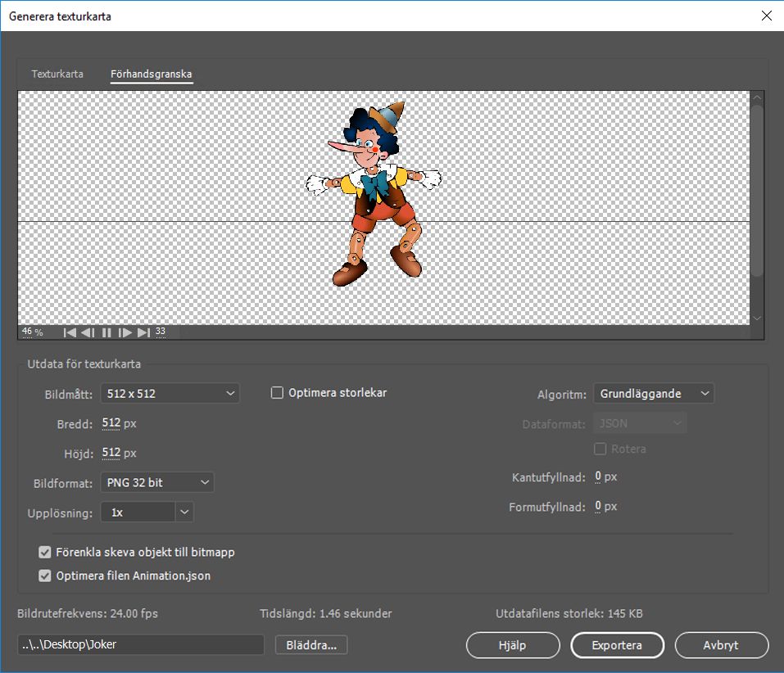Image resolution: width=784 pixels, height=673 pixels.
Task: Pause the animation preview playback
Action: [106, 332]
